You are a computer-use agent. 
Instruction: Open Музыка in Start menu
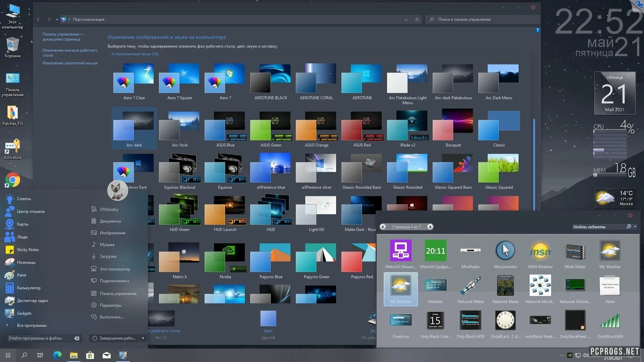pyautogui.click(x=107, y=244)
